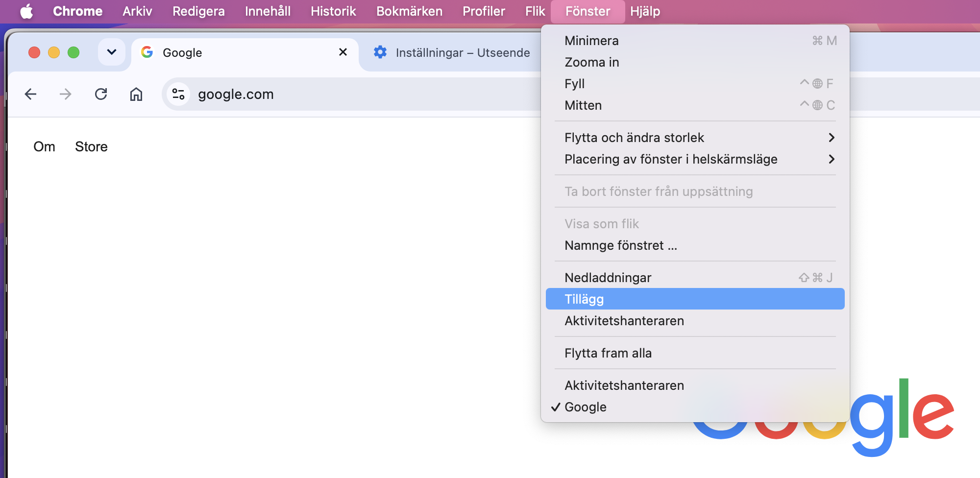The image size is (980, 478).
Task: Choose Minimera from the Fönster menu
Action: [695, 41]
